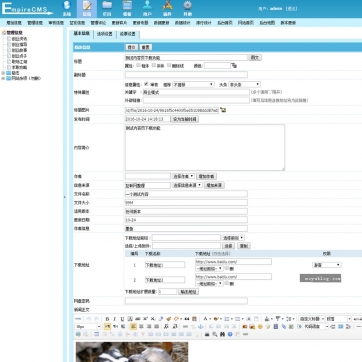Click the binoculars find icon in editor toolbar
362x362 pixels.
pyautogui.click(x=222, y=334)
